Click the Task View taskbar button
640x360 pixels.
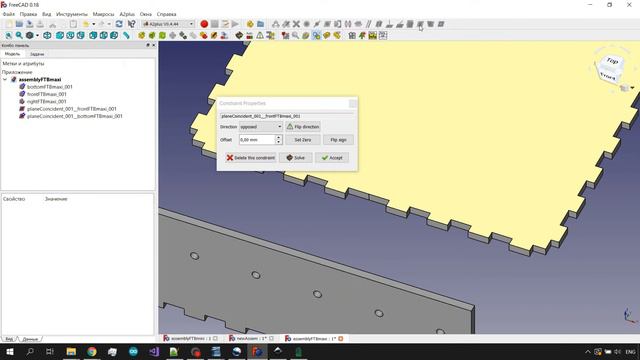coord(50,351)
